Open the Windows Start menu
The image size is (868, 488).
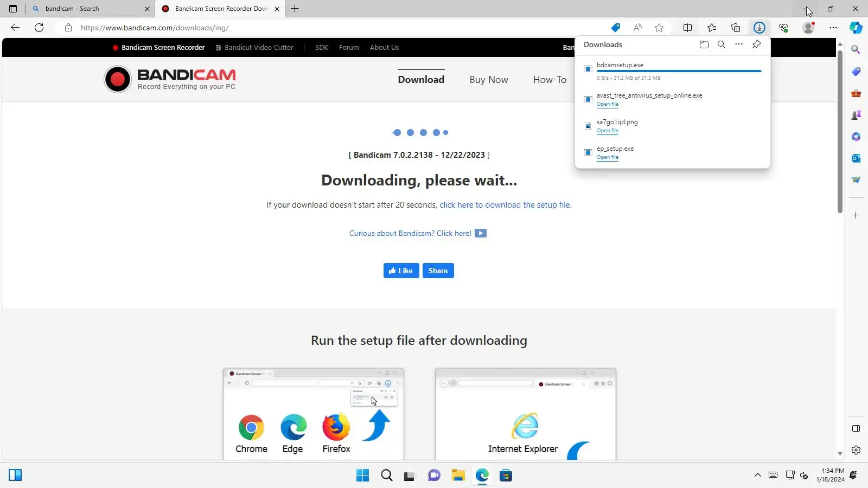(362, 476)
